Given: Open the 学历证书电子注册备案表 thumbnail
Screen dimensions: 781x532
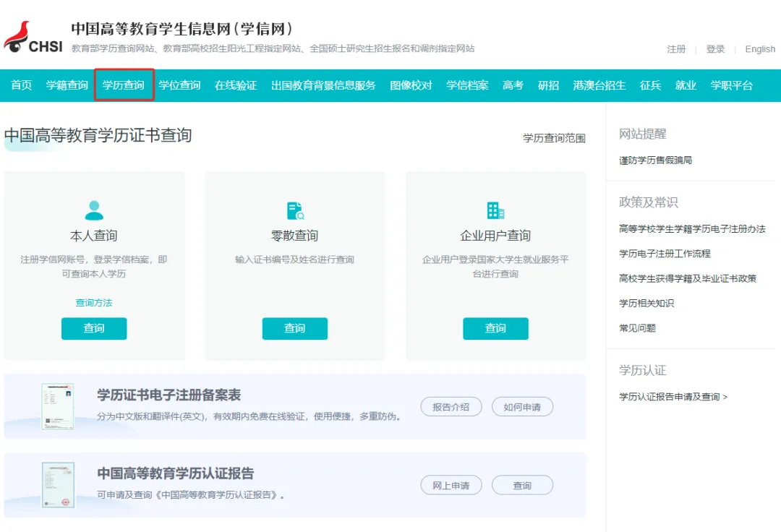Looking at the screenshot, I should pos(58,406).
